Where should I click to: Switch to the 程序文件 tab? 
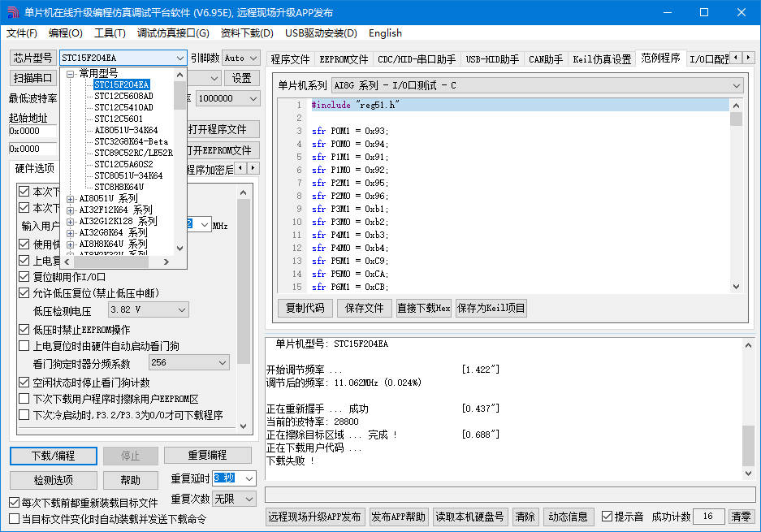click(x=290, y=59)
